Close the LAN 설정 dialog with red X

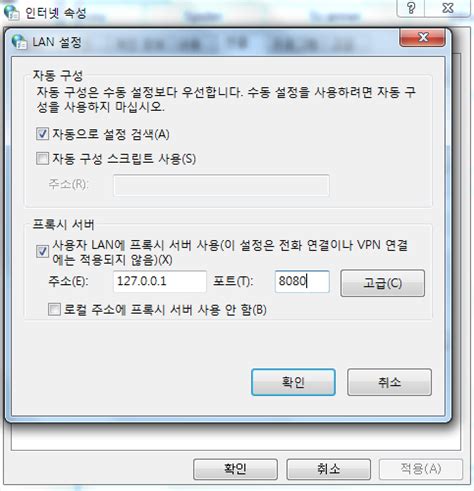point(423,37)
